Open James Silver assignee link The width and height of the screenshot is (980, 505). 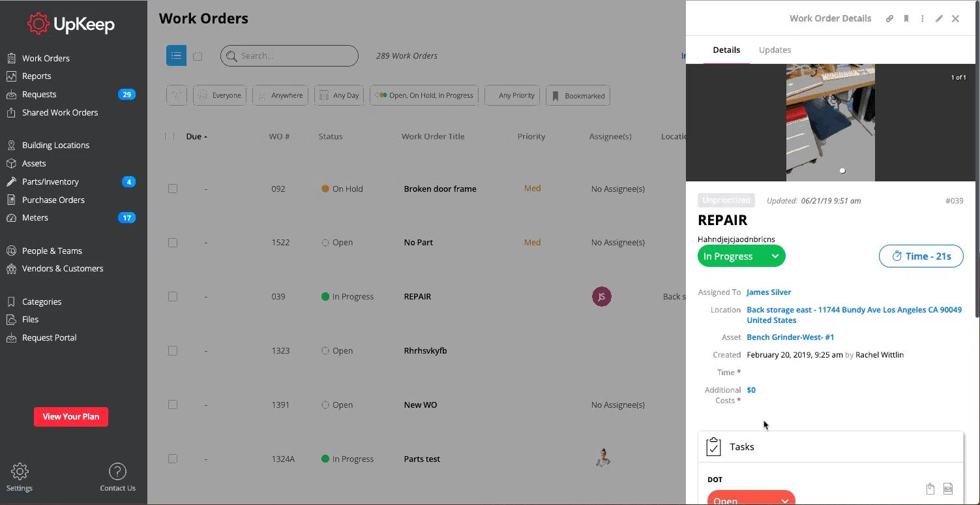click(x=769, y=292)
